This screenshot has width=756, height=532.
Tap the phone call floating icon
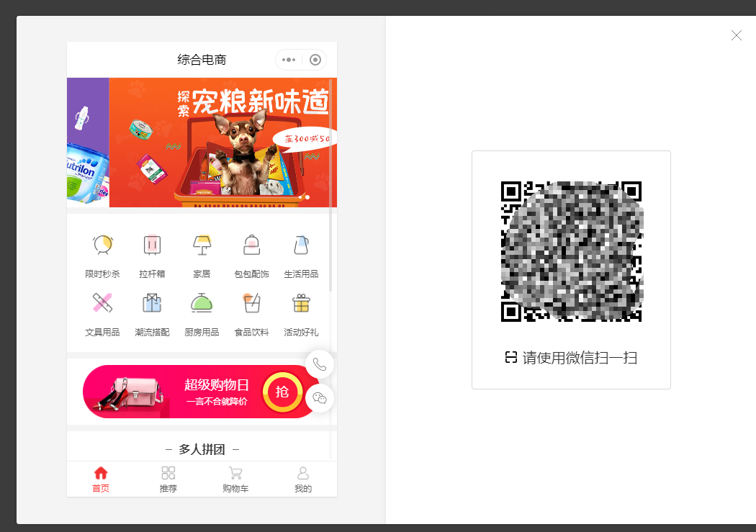[x=320, y=364]
